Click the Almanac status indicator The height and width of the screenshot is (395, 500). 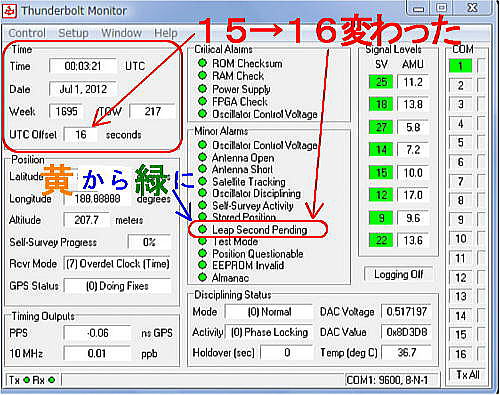pyautogui.click(x=202, y=277)
